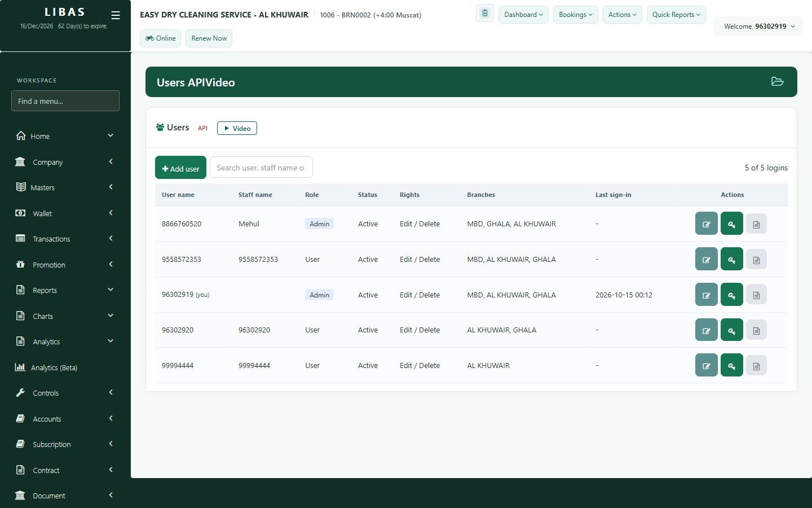Open the Quick Reports dropdown
812x508 pixels.
pos(676,15)
